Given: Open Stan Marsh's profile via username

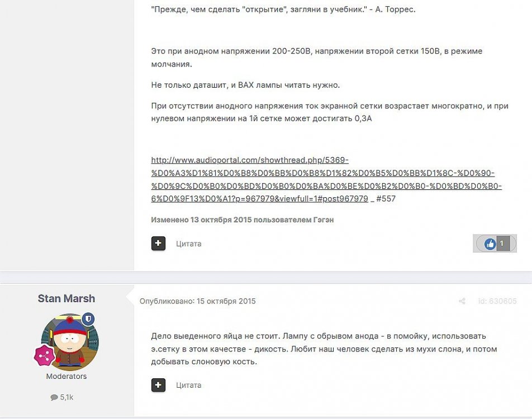Looking at the screenshot, I should click(x=66, y=298).
